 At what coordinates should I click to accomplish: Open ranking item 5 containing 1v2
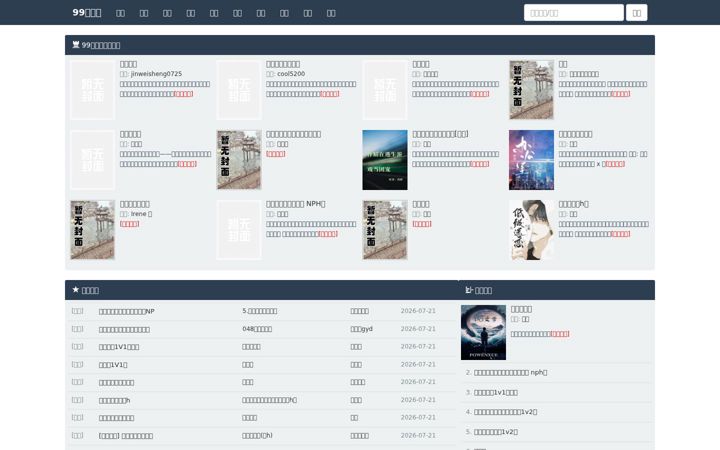coord(496,432)
